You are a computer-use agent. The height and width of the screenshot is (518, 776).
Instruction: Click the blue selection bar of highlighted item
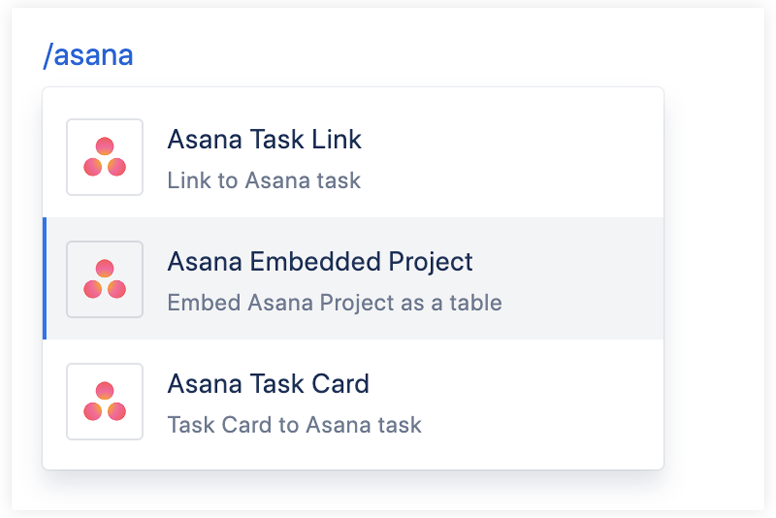pyautogui.click(x=45, y=279)
